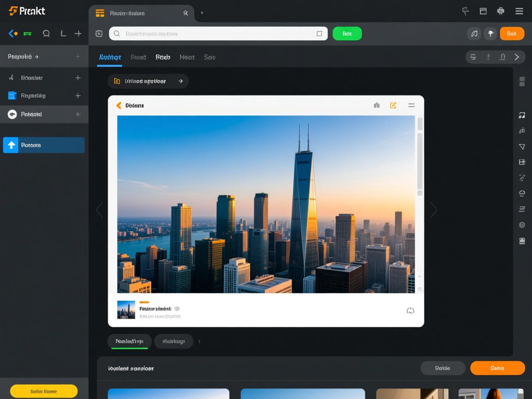Image resolution: width=532 pixels, height=399 pixels.
Task: Click the music note icon in the right sidebar
Action: click(522, 115)
